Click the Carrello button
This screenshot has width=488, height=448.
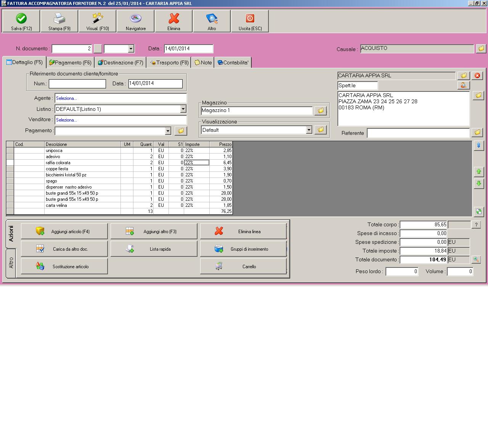pyautogui.click(x=243, y=266)
